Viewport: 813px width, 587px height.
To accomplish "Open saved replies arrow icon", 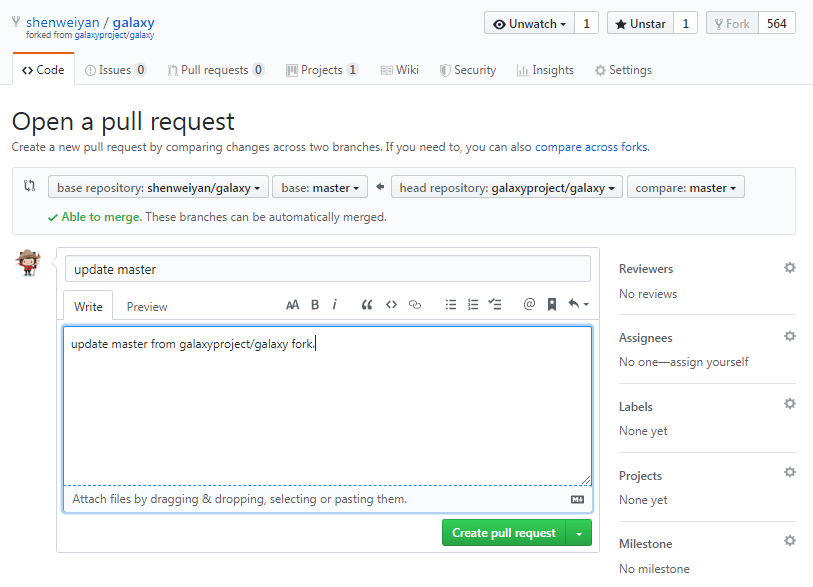I will tap(578, 304).
